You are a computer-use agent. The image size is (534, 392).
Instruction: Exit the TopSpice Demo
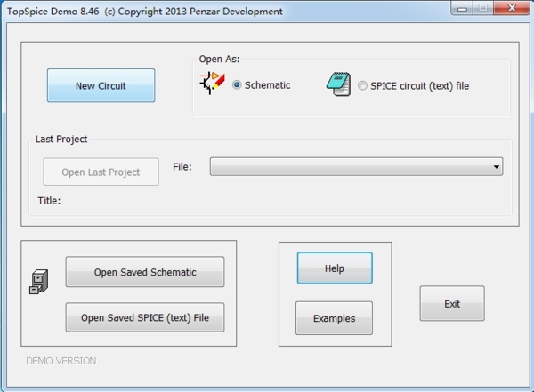click(x=452, y=304)
